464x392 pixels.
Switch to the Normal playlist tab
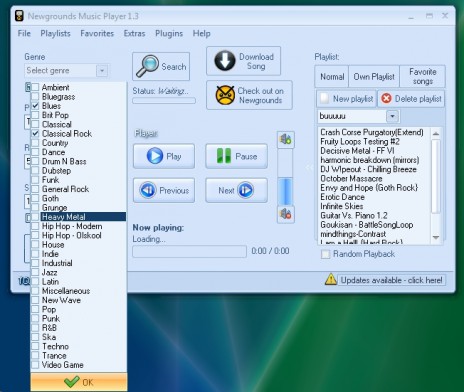(x=332, y=77)
